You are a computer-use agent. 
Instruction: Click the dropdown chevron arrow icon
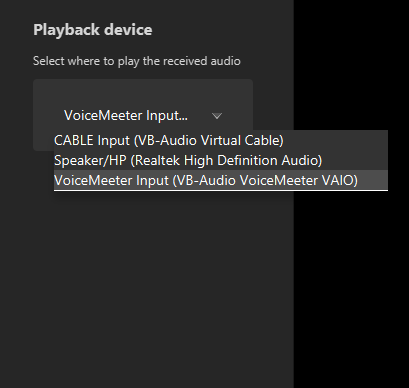click(x=217, y=116)
